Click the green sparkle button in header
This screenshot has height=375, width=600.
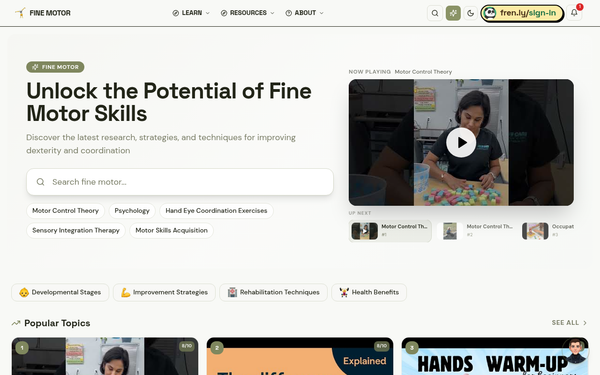(453, 13)
